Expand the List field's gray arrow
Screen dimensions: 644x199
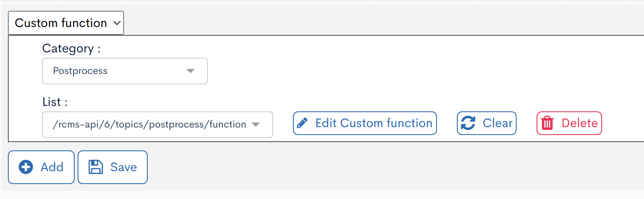tap(256, 124)
